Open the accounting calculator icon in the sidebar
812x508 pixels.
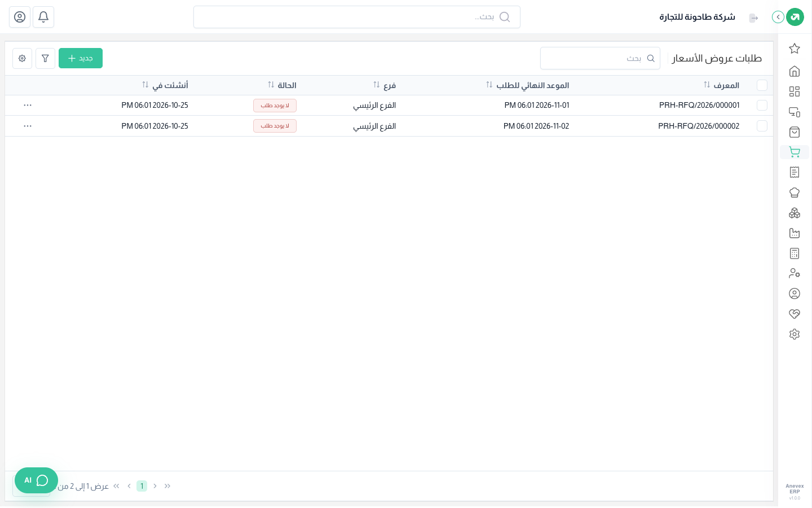795,253
